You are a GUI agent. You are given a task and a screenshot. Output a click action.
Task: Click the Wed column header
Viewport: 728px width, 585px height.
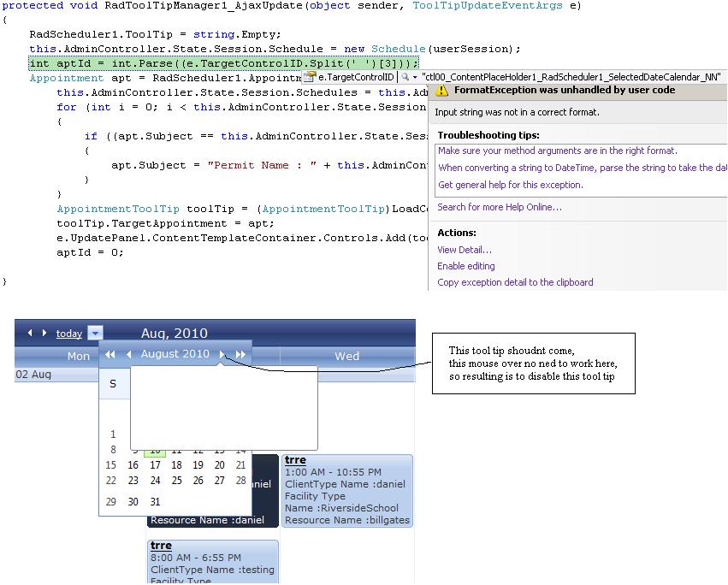(x=346, y=356)
